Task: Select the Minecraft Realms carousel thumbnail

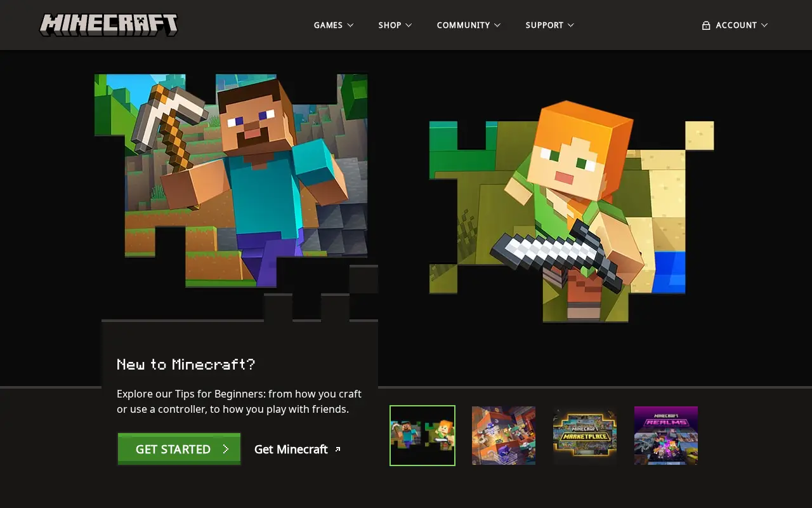Action: coord(666,436)
